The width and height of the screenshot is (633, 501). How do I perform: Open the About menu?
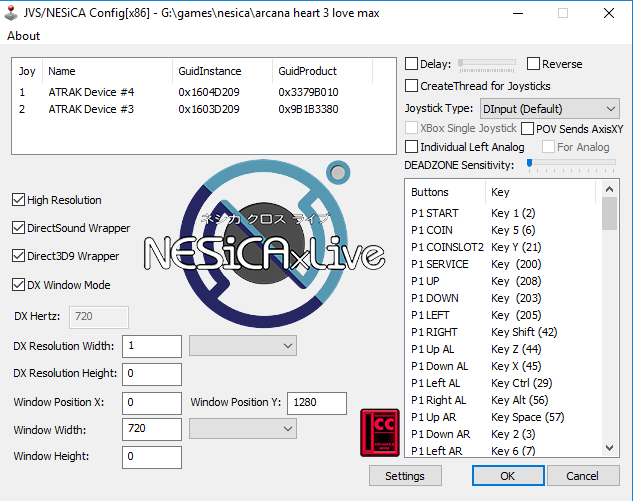[x=23, y=36]
